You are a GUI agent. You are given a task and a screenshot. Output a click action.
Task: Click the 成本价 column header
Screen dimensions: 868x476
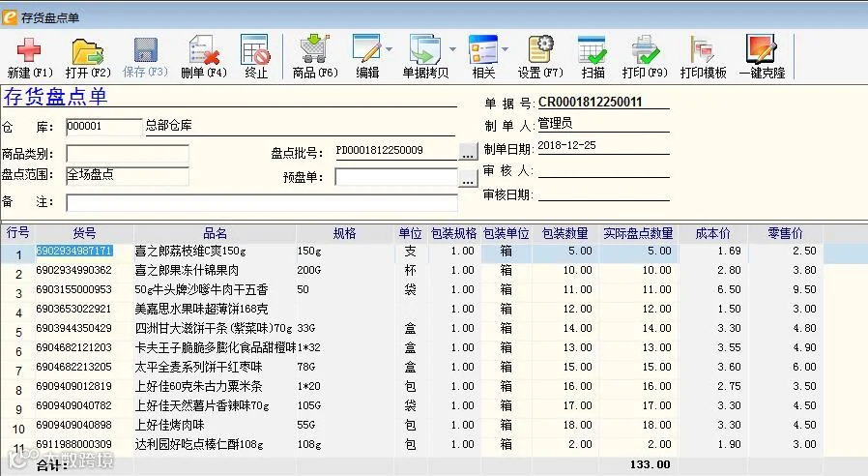point(713,233)
